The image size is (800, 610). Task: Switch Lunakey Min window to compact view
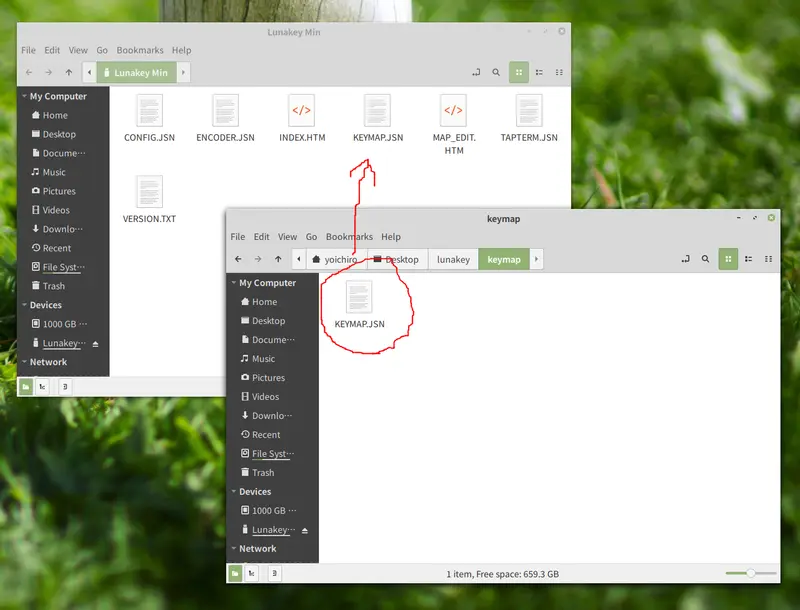point(559,72)
